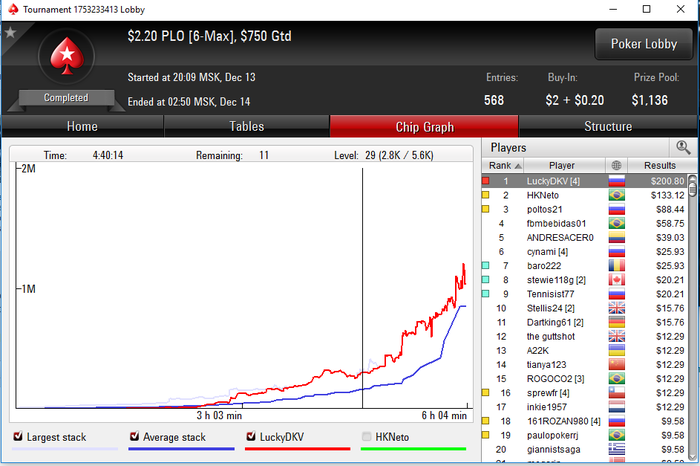
Task: Click China flag beside tianya123
Action: (x=617, y=365)
